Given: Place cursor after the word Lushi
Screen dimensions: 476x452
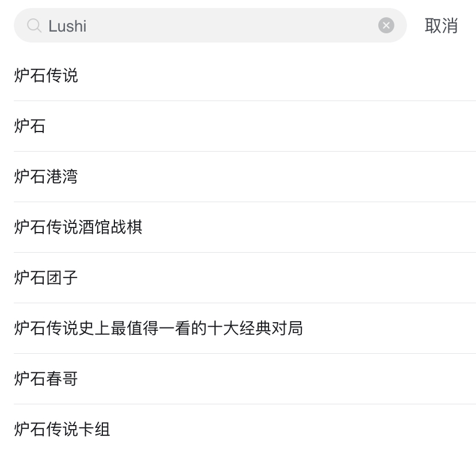Looking at the screenshot, I should [x=87, y=26].
